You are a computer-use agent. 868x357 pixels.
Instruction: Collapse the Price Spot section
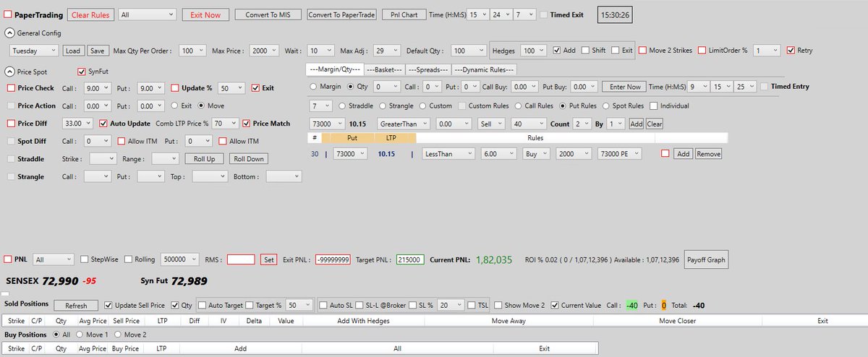9,71
